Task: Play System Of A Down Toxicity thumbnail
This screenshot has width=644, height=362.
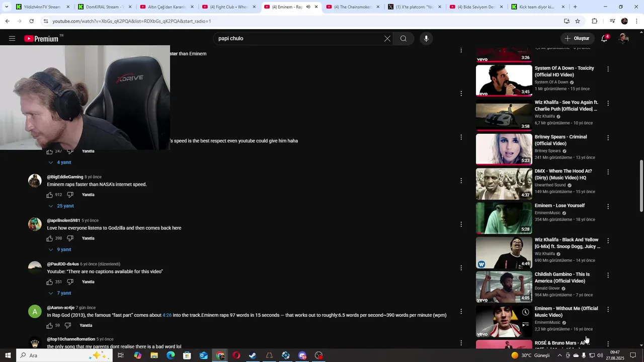Action: click(504, 80)
